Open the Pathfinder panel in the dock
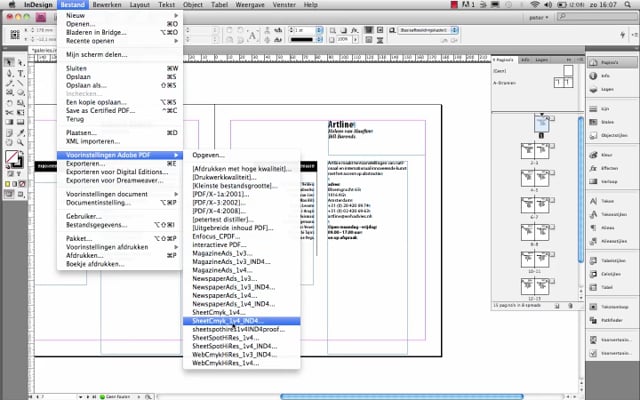 pos(612,320)
